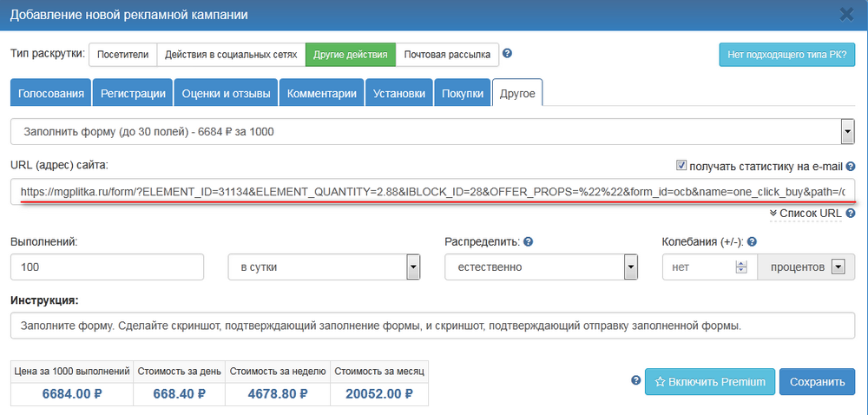Expand the Список URL section
This screenshot has height=415, width=868.
point(806,213)
